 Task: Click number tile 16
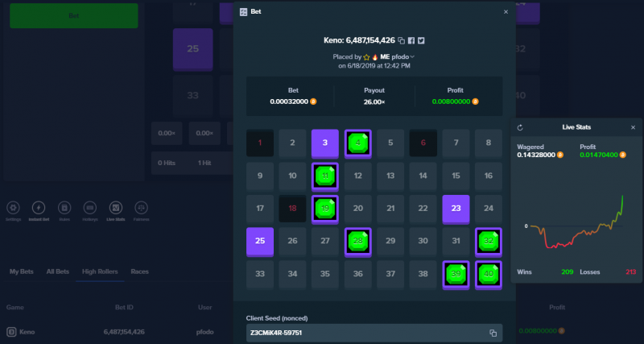coord(489,176)
